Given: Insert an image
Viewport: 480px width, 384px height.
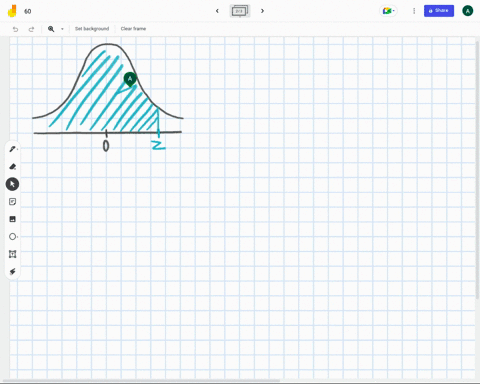Looking at the screenshot, I should tap(13, 219).
